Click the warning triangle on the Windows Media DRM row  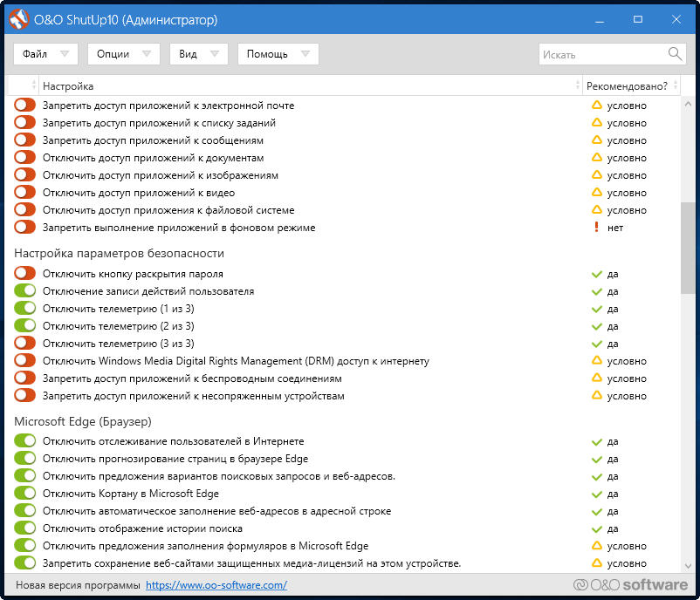pos(596,360)
